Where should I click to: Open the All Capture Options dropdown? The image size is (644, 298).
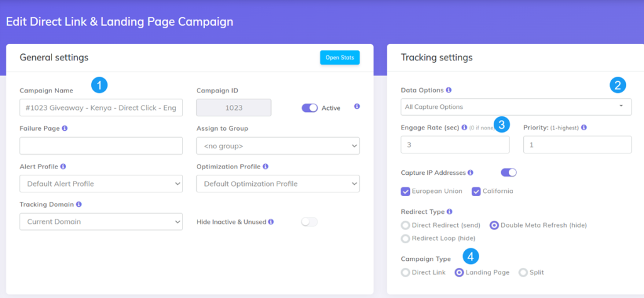pyautogui.click(x=516, y=107)
